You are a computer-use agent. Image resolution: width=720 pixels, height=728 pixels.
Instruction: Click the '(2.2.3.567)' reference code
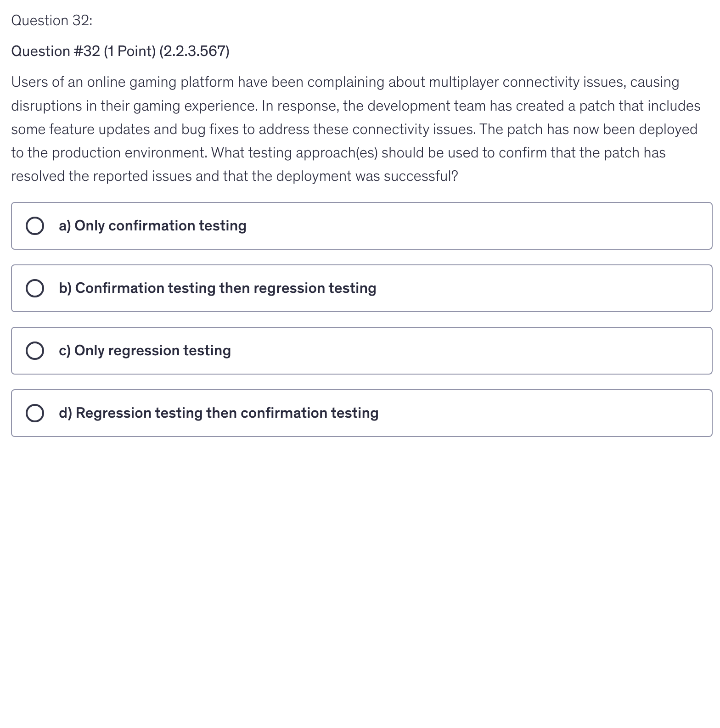point(194,51)
